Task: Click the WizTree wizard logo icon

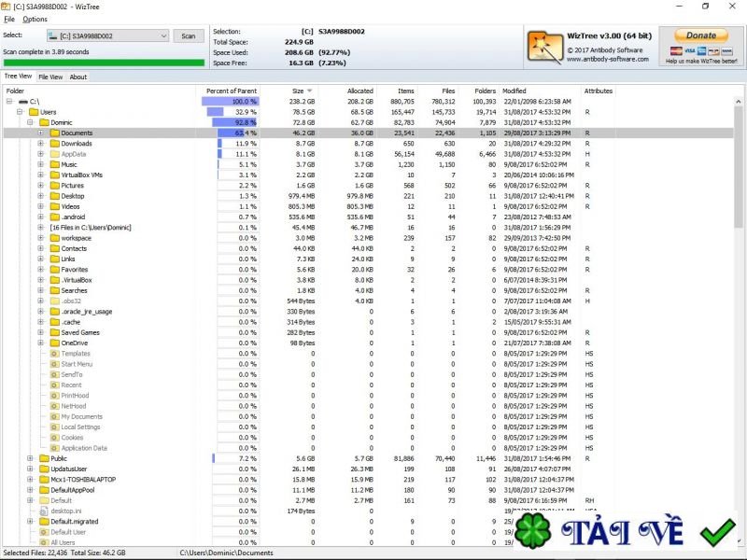Action: click(544, 48)
